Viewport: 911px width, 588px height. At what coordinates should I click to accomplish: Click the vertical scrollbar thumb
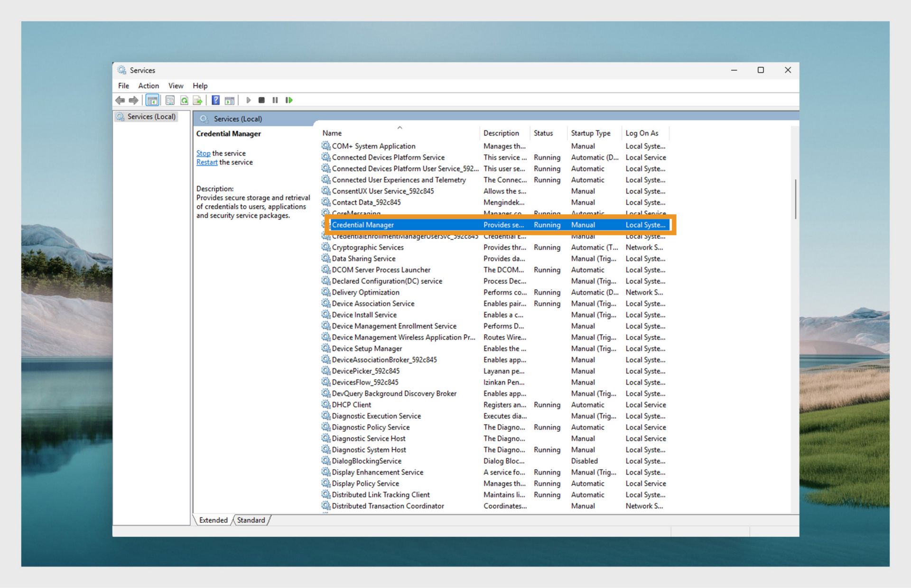coord(795,199)
